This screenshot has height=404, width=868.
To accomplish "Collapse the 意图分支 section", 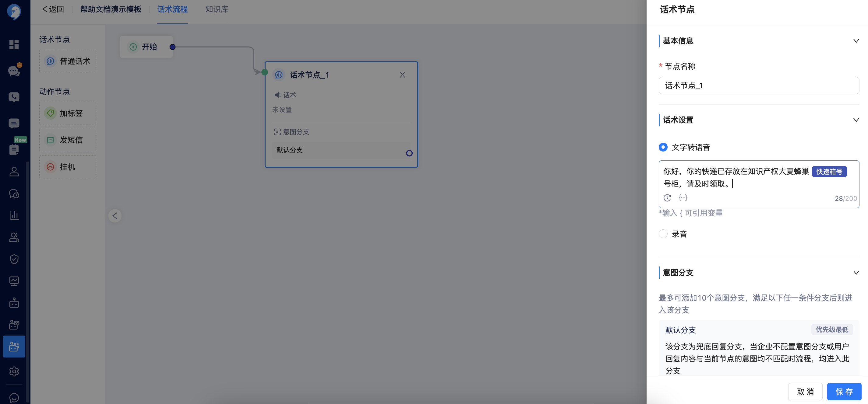I will (x=856, y=272).
